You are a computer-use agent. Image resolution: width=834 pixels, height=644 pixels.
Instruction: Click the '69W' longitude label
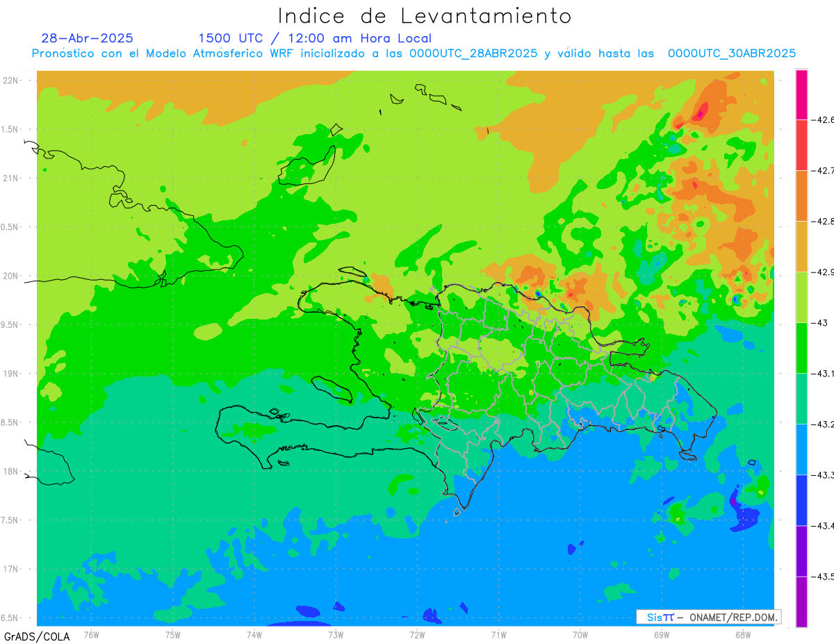point(662,635)
